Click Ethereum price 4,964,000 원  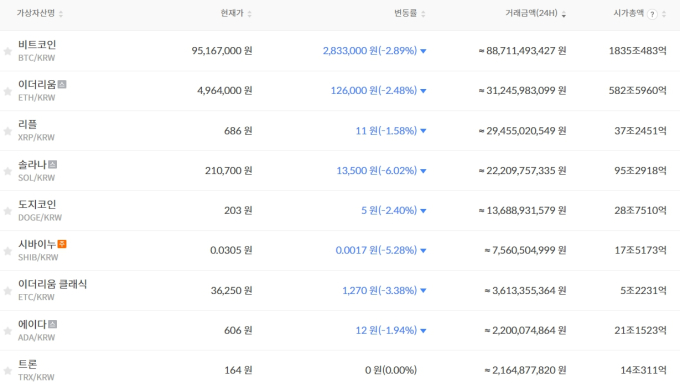click(x=225, y=91)
